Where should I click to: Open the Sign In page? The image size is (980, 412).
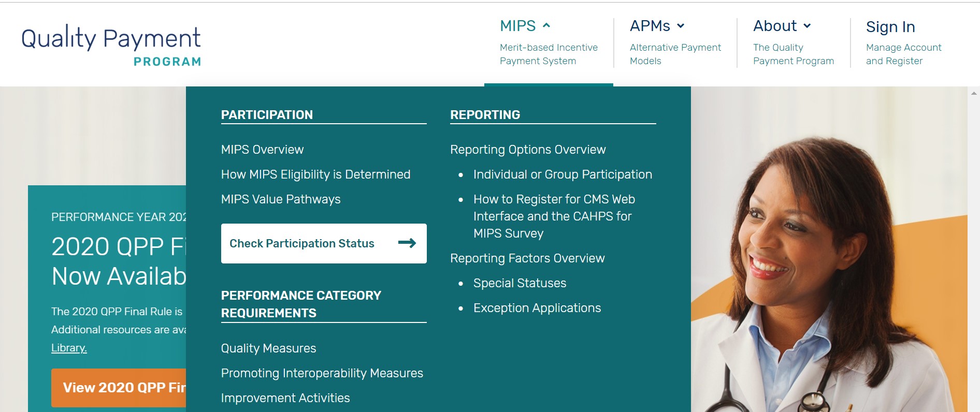[890, 27]
